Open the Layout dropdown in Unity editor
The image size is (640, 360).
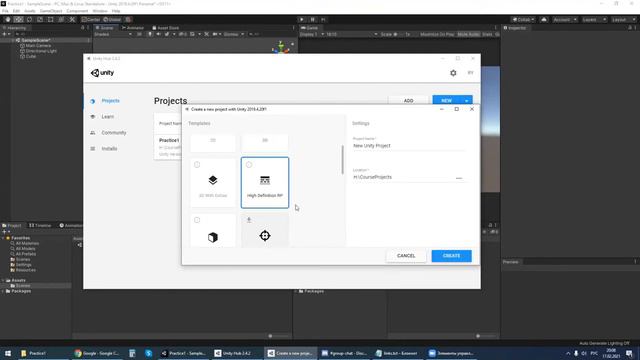click(x=623, y=20)
